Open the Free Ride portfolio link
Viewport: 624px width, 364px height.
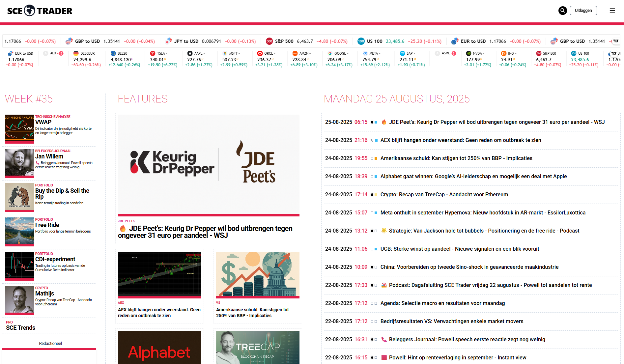click(47, 225)
